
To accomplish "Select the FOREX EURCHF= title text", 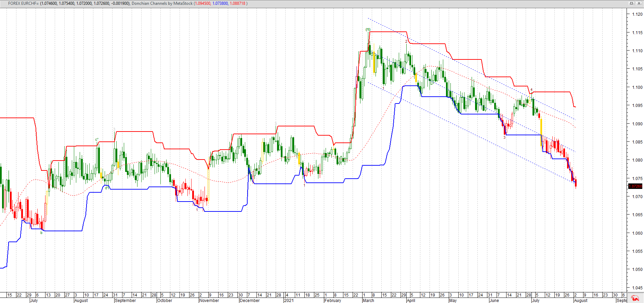I will [24, 3].
